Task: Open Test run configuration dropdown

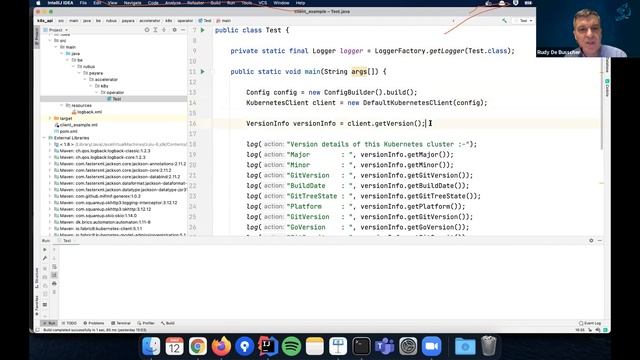Action: [x=524, y=20]
